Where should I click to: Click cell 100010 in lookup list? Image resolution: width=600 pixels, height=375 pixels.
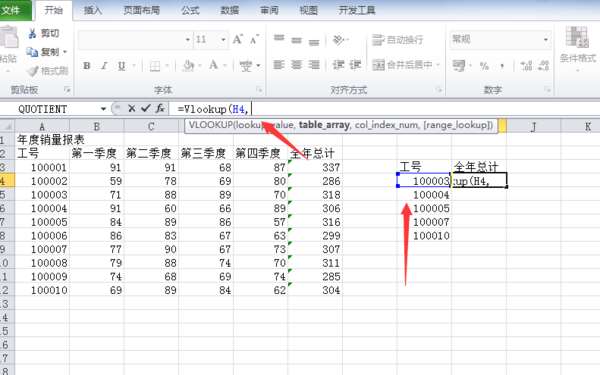pos(424,235)
